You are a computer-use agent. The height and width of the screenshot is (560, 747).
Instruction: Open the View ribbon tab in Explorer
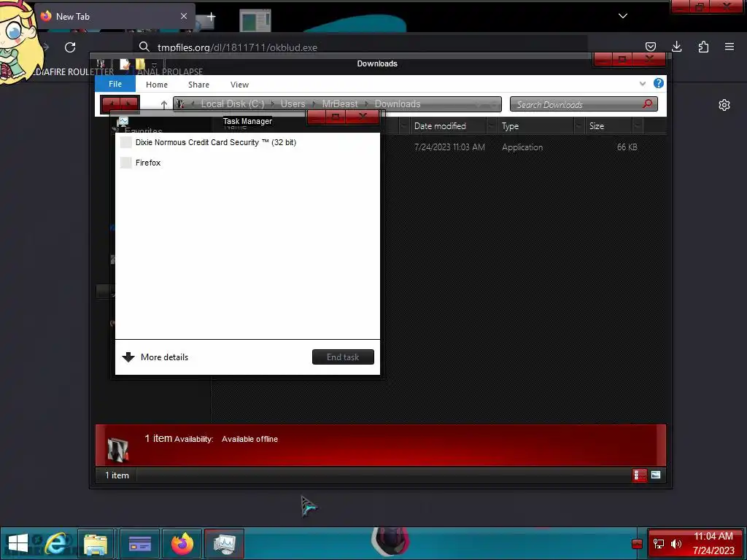(x=239, y=85)
